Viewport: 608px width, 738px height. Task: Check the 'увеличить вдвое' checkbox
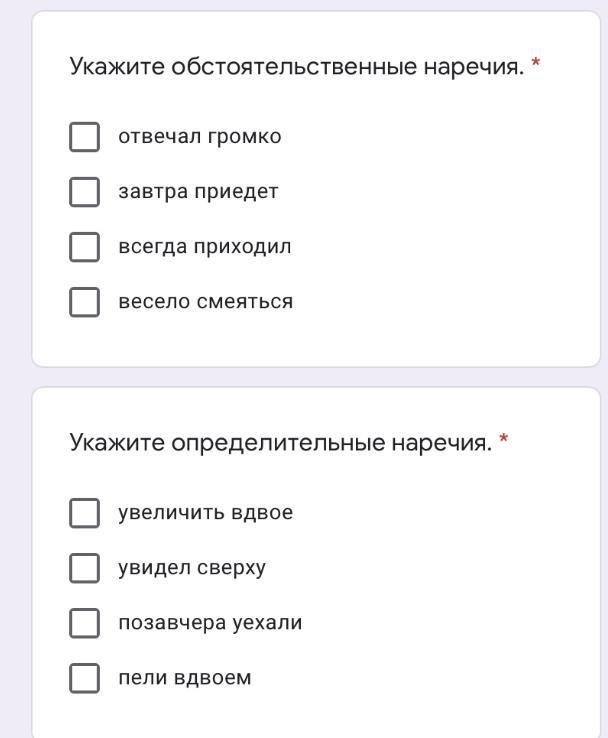[x=85, y=513]
